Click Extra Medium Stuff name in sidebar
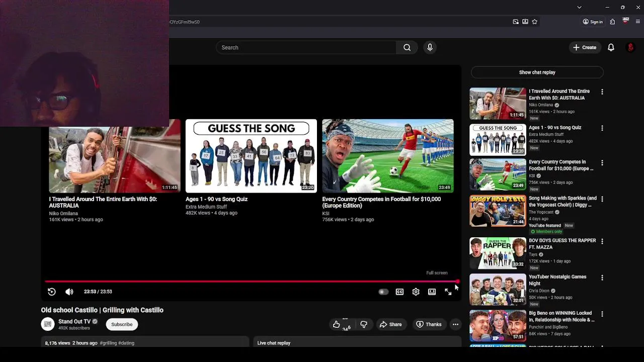 point(546,135)
